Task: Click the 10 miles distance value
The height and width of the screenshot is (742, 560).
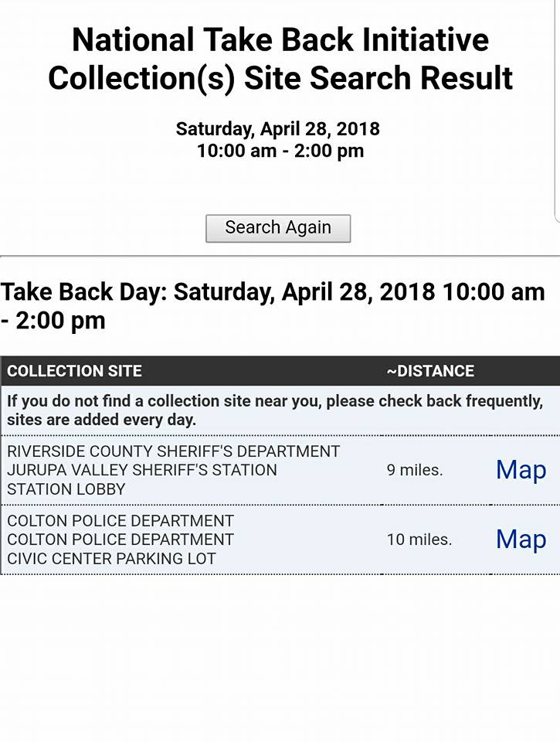Action: [419, 539]
